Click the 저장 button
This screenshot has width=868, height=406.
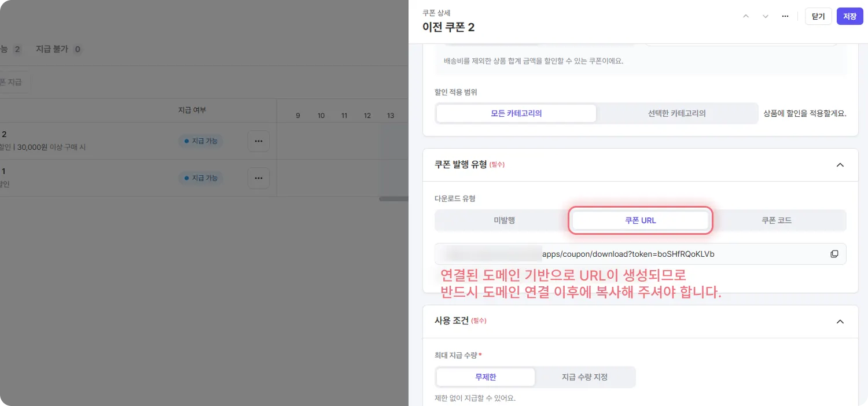point(849,16)
